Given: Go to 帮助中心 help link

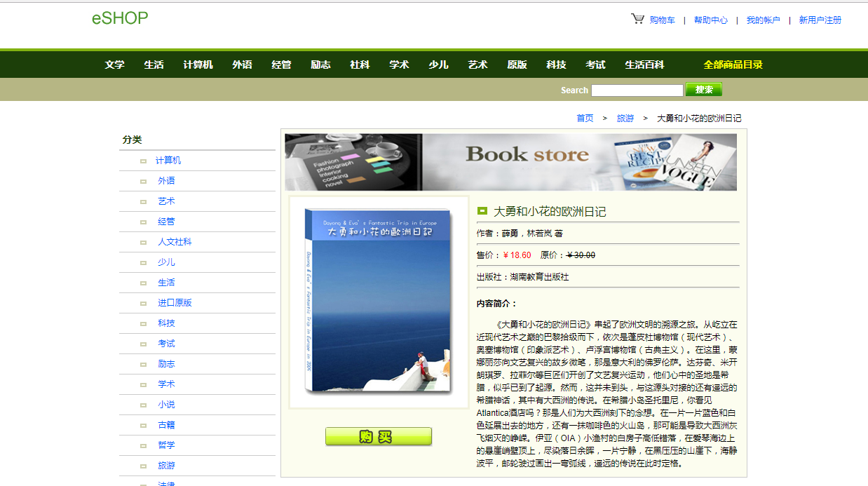Looking at the screenshot, I should (x=711, y=20).
